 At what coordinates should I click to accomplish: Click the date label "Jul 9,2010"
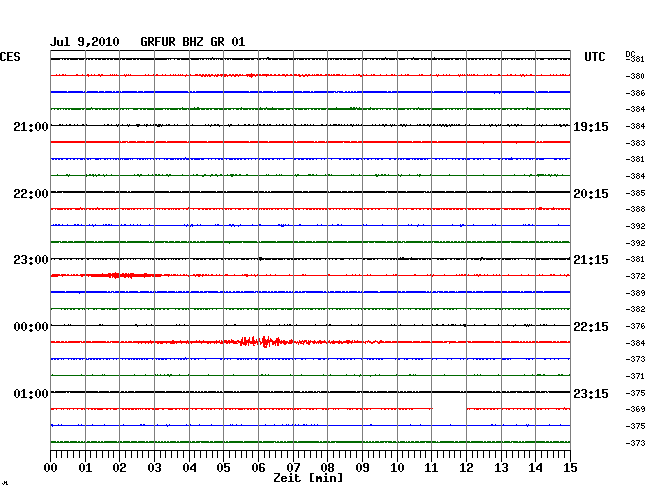click(85, 42)
